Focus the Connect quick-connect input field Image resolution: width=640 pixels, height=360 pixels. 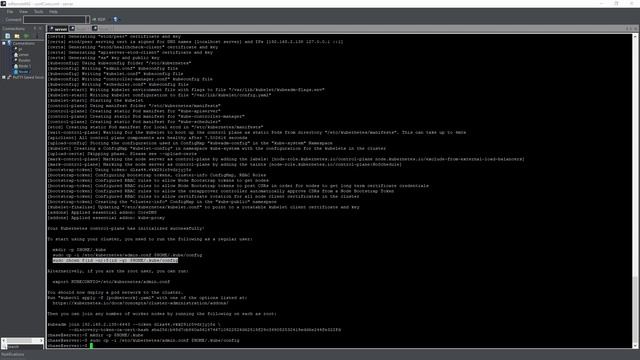(54, 19)
